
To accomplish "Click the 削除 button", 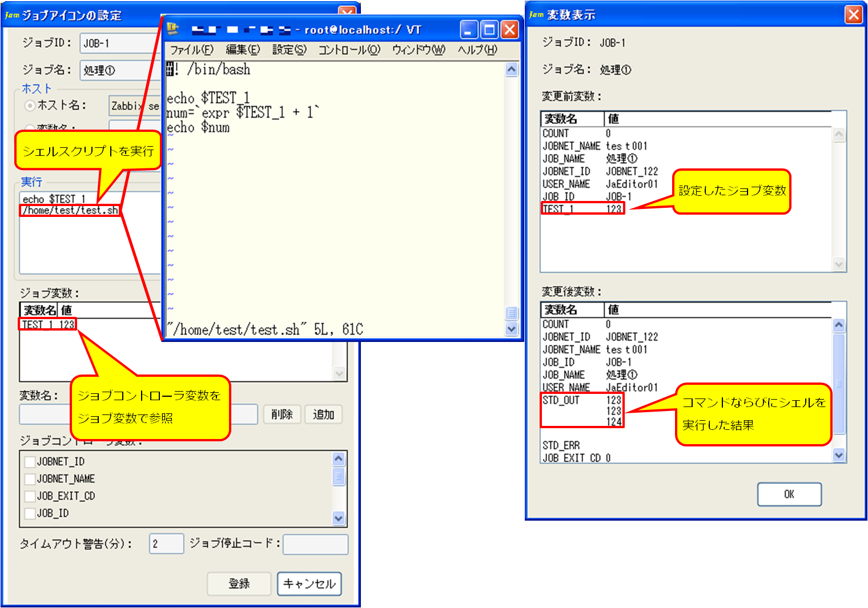I will point(282,414).
